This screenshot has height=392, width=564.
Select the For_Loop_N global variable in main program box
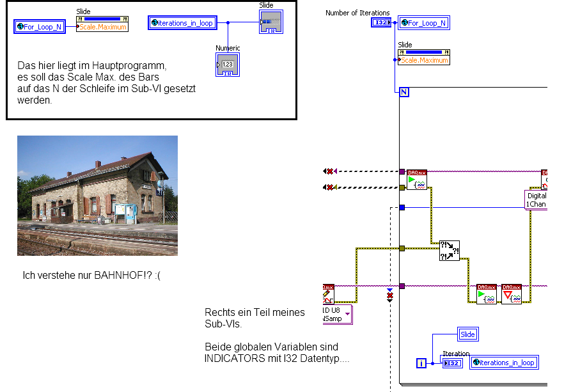pyautogui.click(x=40, y=27)
